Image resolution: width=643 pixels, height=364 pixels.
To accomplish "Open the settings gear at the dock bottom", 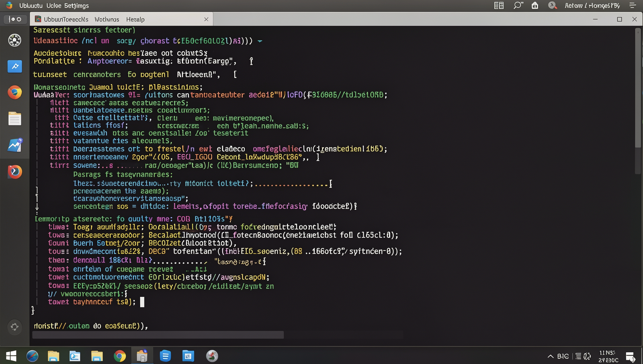I will 14,327.
